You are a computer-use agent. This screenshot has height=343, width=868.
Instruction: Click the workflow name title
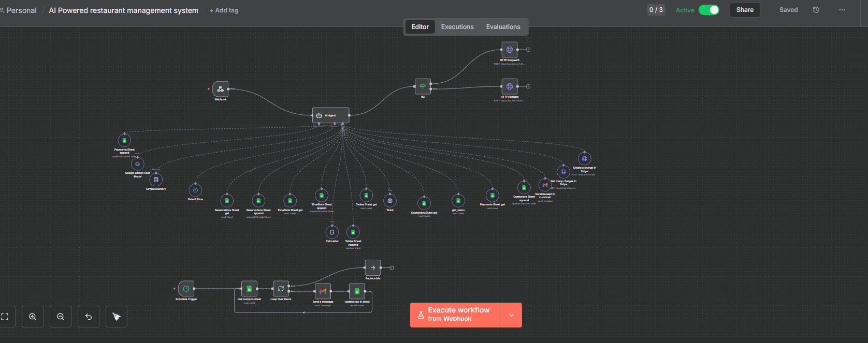point(123,10)
